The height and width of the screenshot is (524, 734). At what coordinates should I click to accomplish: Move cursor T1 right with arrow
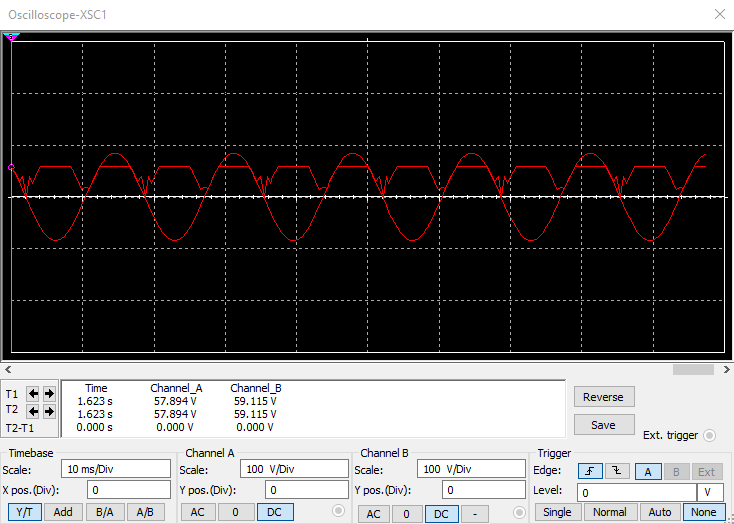click(x=49, y=394)
